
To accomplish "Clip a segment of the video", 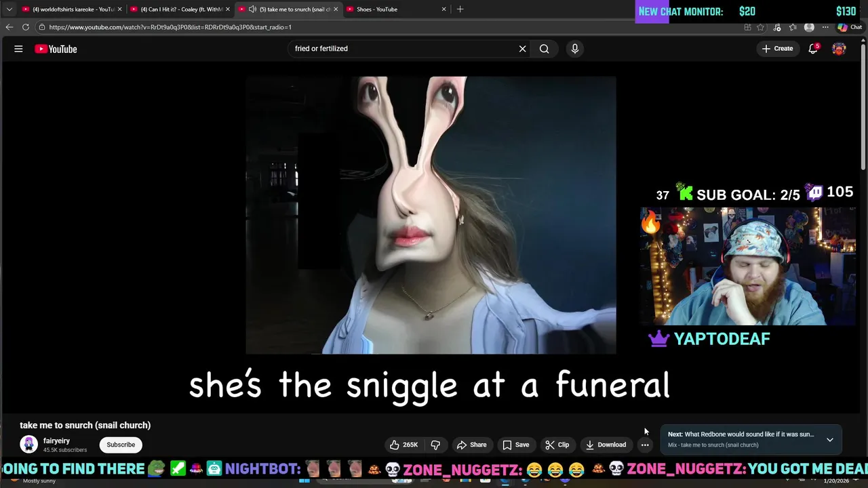I will click(557, 445).
